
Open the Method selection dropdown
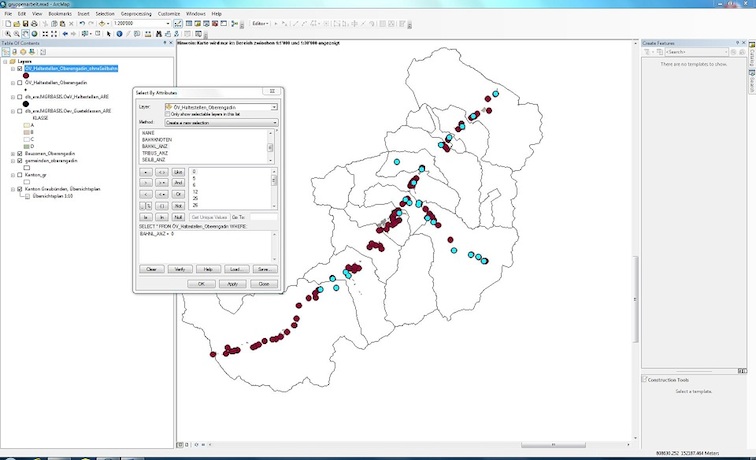pos(274,122)
